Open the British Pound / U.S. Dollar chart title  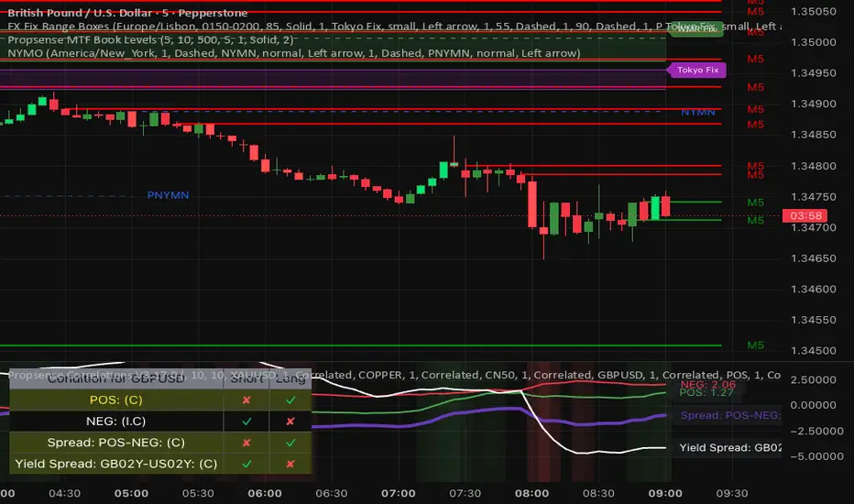127,13
